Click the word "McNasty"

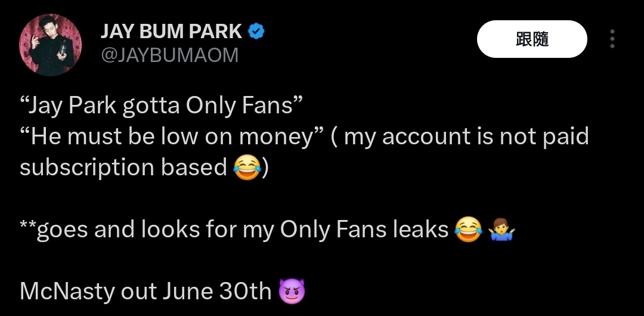point(67,292)
